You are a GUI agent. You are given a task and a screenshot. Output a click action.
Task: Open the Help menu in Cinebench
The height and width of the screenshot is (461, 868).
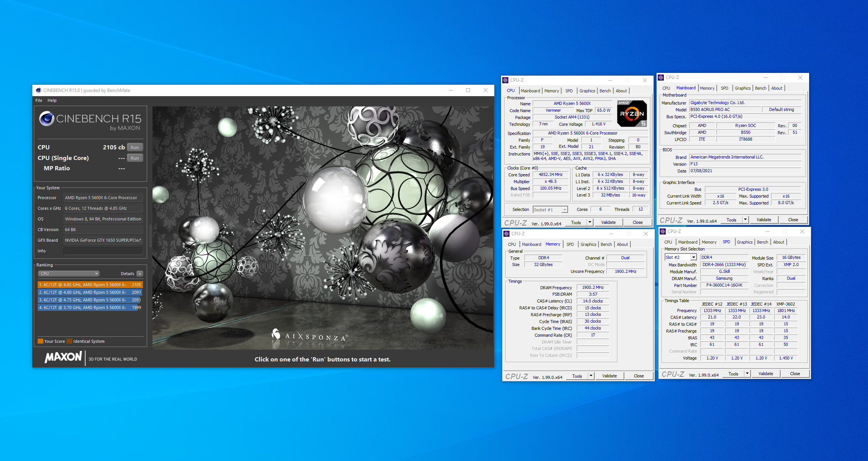[x=52, y=100]
